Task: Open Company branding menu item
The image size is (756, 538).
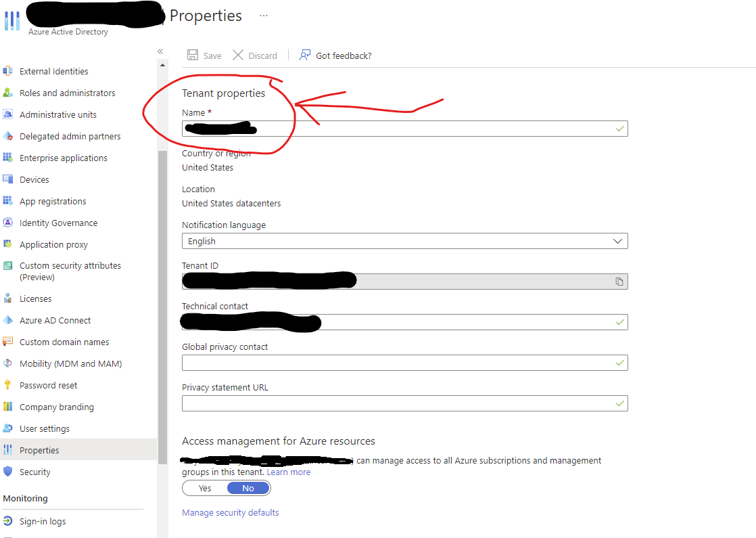Action: 57,407
